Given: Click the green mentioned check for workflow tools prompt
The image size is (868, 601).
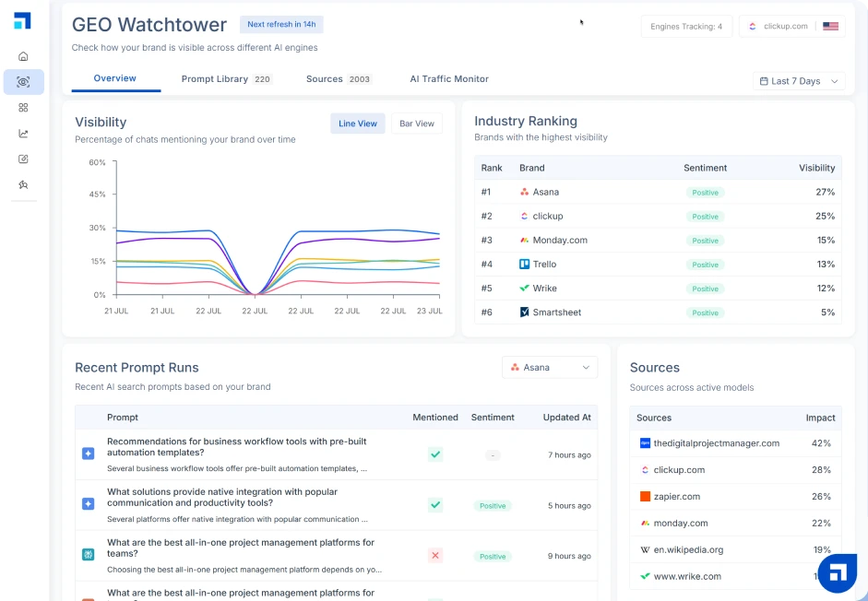Looking at the screenshot, I should click(x=435, y=454).
